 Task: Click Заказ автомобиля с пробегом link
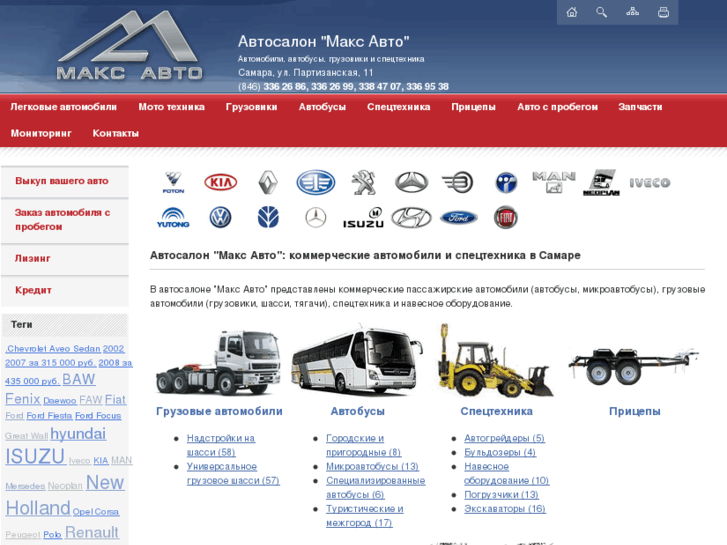tap(65, 220)
